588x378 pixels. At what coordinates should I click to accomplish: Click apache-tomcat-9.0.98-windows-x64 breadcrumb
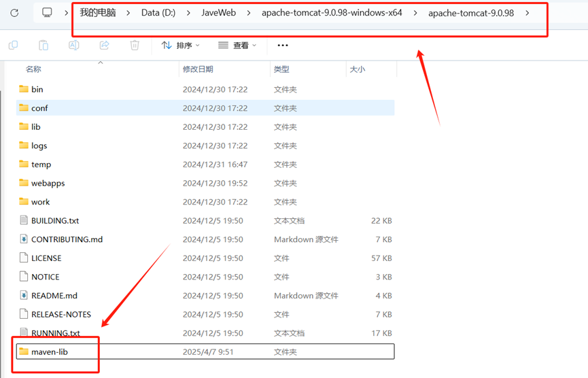[332, 13]
